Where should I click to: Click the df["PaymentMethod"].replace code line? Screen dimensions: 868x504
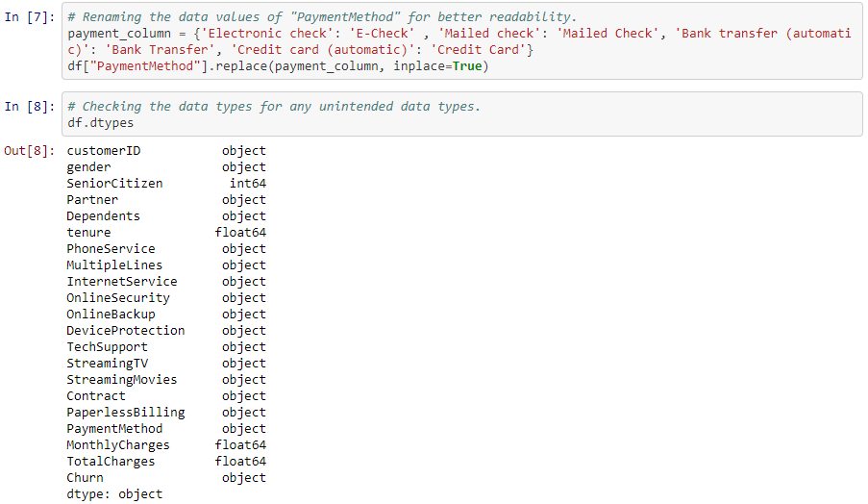coord(279,66)
